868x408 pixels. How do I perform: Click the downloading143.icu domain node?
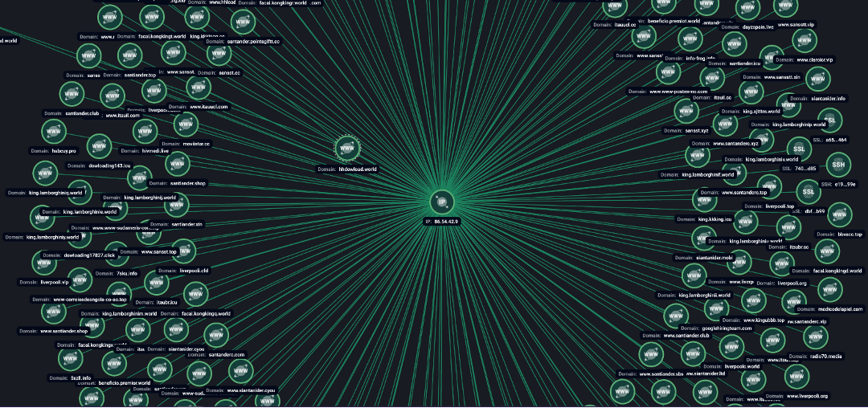click(x=97, y=146)
